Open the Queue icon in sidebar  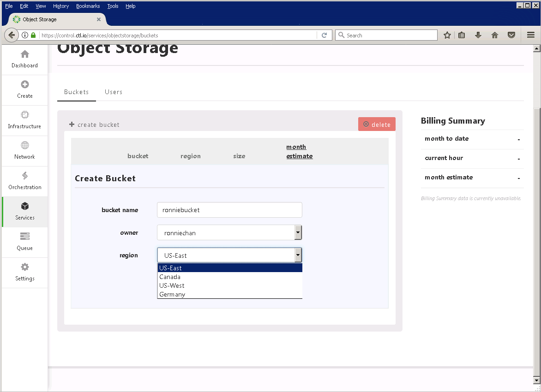pyautogui.click(x=25, y=236)
